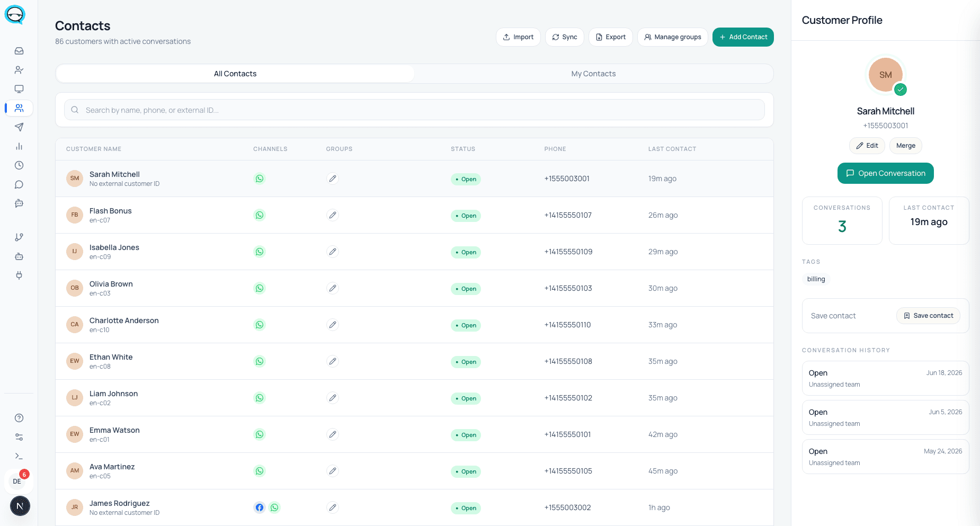Open Manage groups

pyautogui.click(x=673, y=37)
